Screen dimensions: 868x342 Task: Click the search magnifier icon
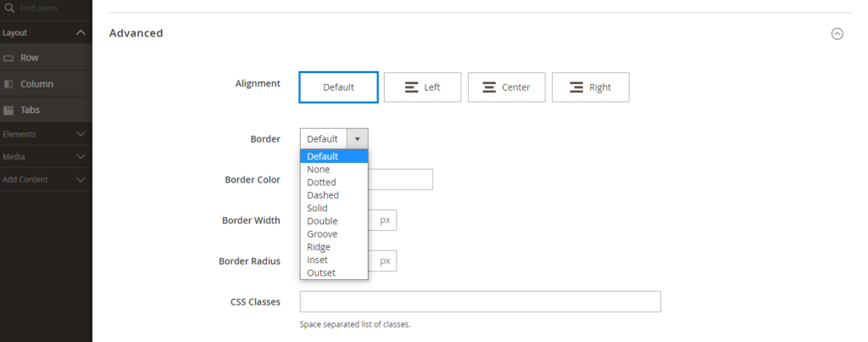pyautogui.click(x=8, y=8)
